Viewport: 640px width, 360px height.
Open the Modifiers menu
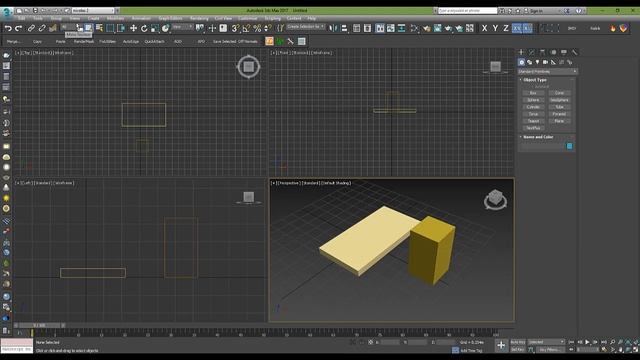coord(115,18)
